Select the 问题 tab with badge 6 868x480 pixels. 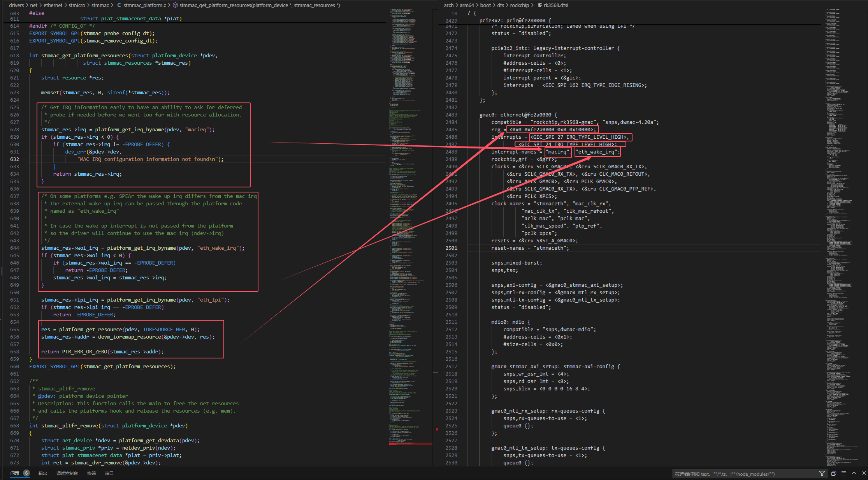[x=19, y=473]
